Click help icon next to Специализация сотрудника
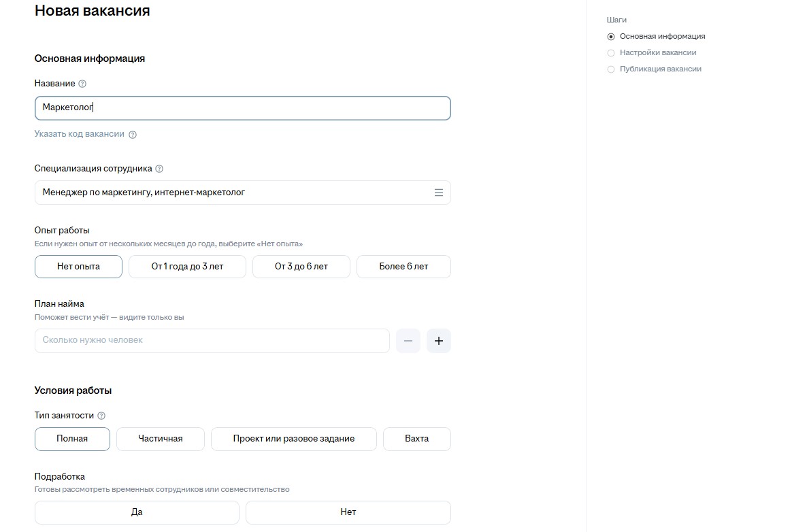Viewport: 792px width, 532px height. (x=159, y=169)
